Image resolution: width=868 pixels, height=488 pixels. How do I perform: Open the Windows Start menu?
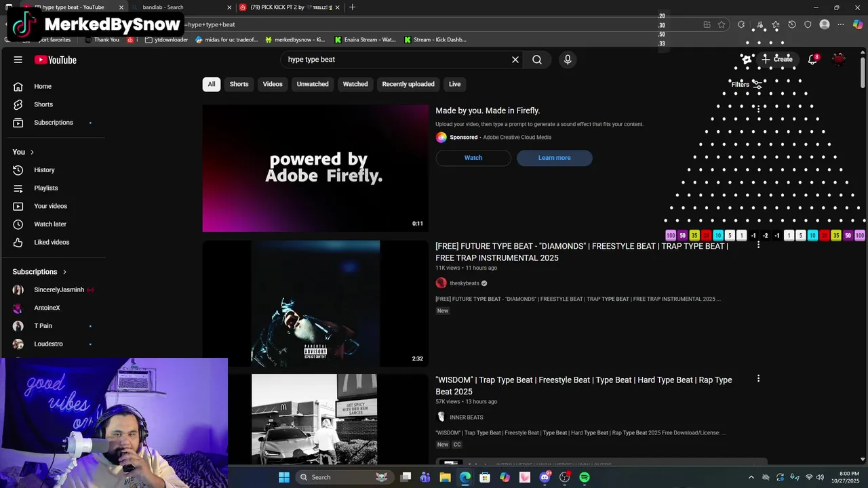pyautogui.click(x=284, y=477)
